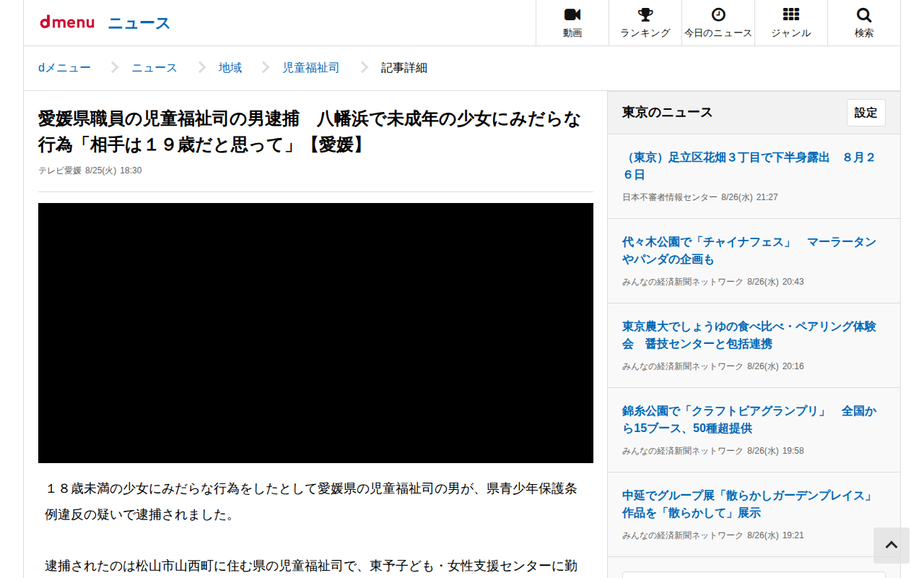Open the 中延グループ展 article
924x578 pixels.
(749, 504)
